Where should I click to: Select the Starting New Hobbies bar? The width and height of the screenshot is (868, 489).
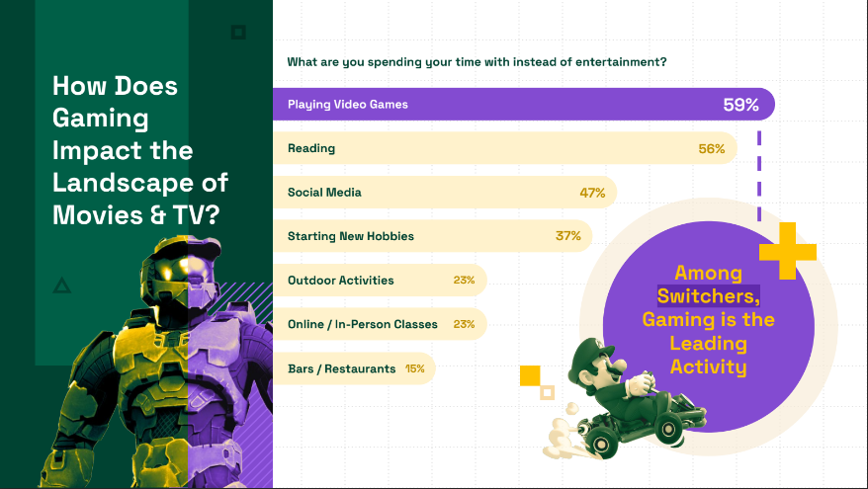coord(432,236)
